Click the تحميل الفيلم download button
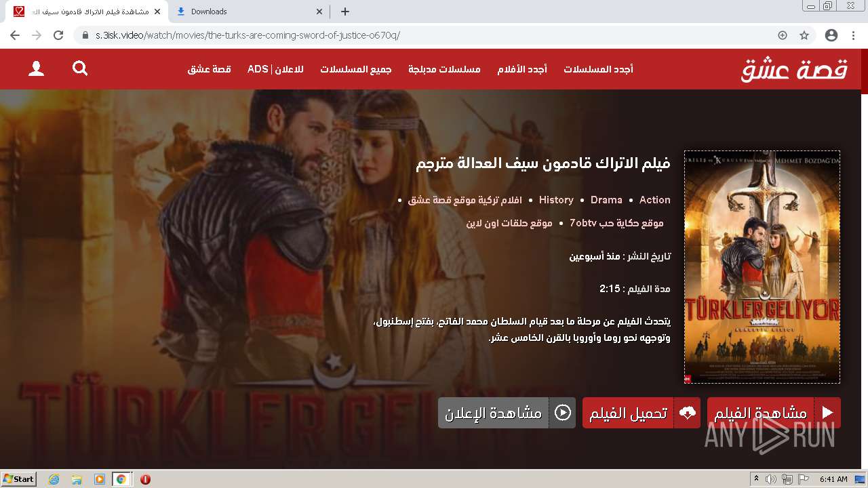 pyautogui.click(x=642, y=413)
